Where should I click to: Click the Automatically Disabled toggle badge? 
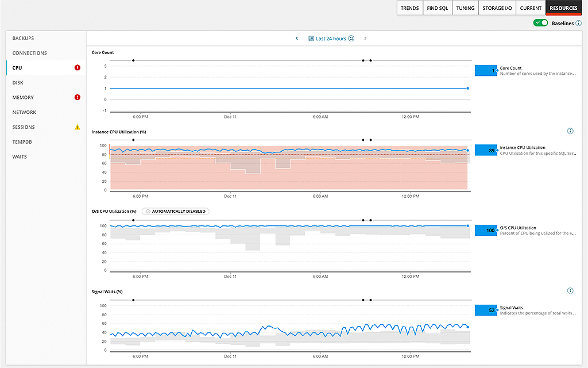[175, 211]
